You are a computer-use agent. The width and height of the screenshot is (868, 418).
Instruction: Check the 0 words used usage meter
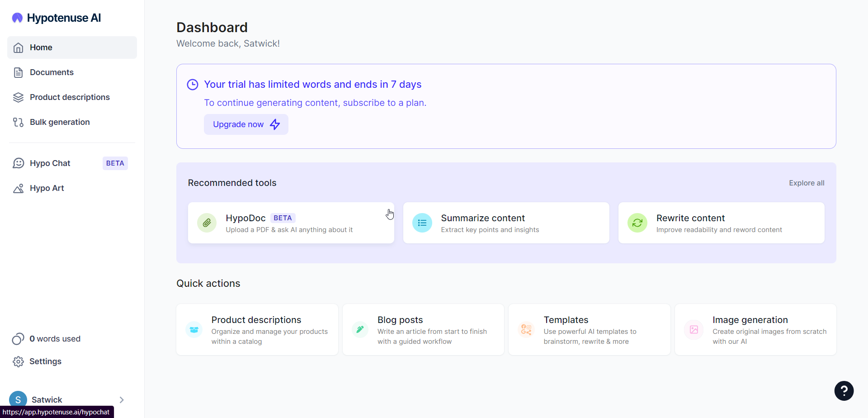point(46,338)
